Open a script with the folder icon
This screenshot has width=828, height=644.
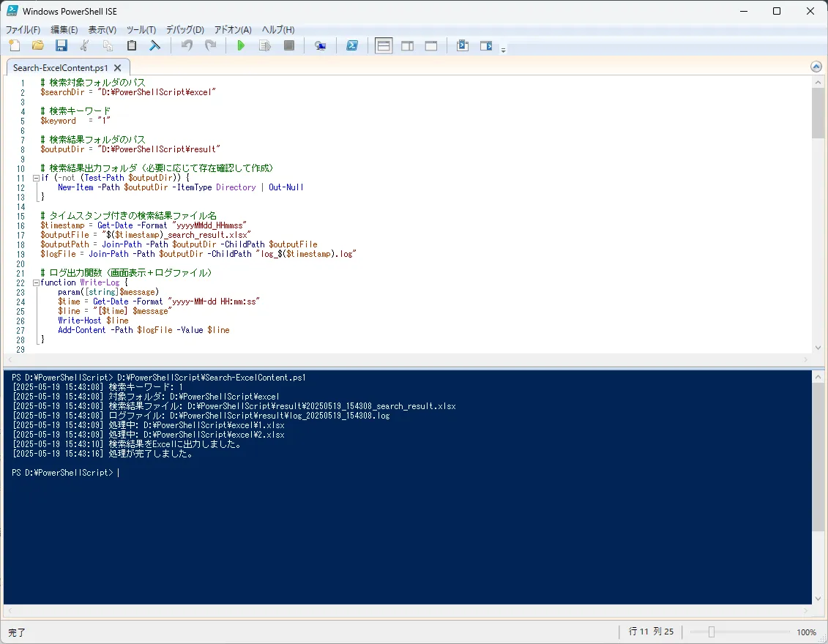tap(38, 45)
